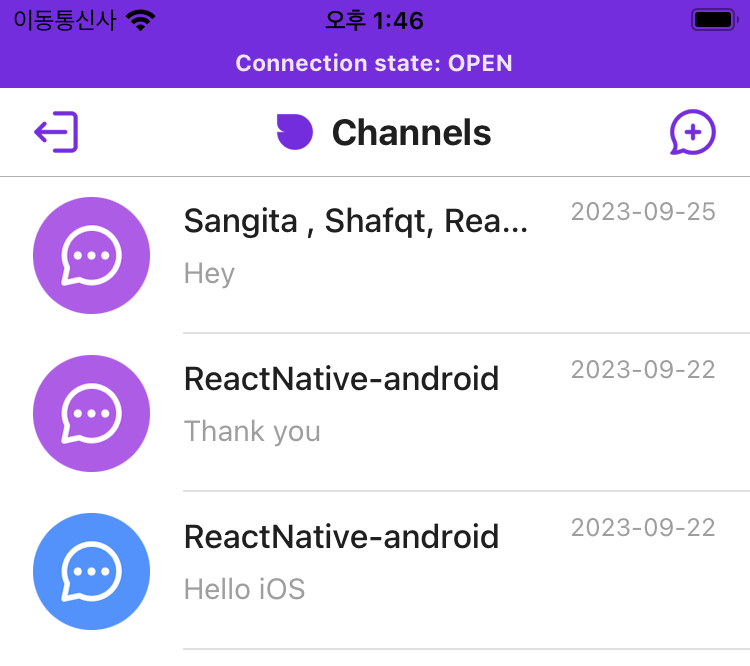The image size is (750, 666).
Task: Tap the purple avatar next to Thank you
Action: coord(91,413)
